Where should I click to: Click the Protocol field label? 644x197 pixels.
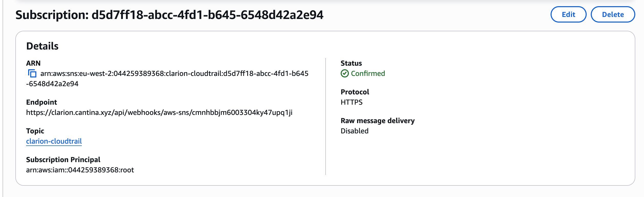coord(355,92)
